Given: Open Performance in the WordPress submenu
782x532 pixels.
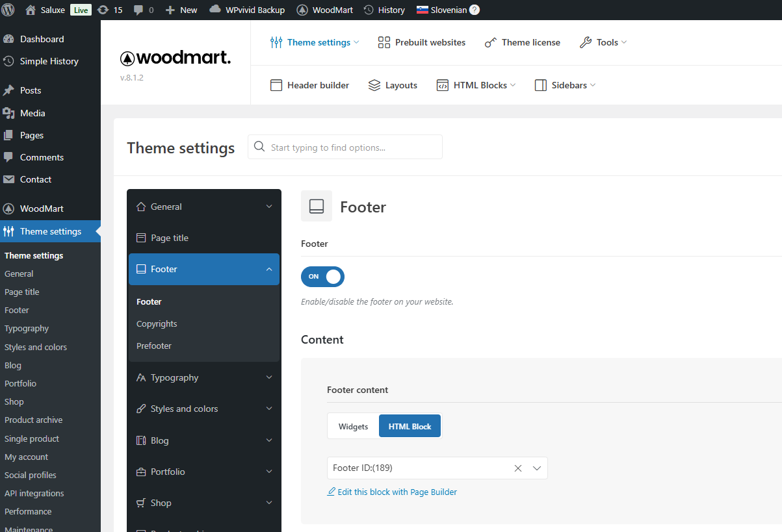Looking at the screenshot, I should [28, 511].
